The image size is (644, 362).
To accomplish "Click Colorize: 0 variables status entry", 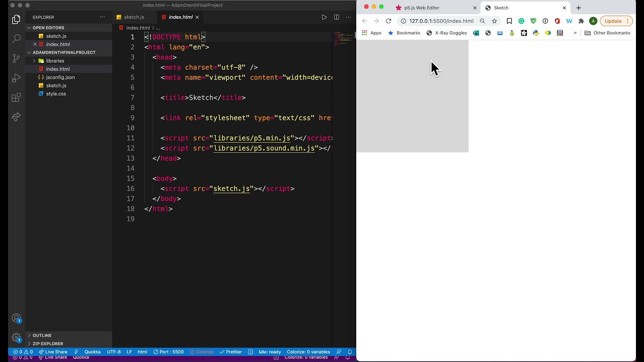I will 308,352.
